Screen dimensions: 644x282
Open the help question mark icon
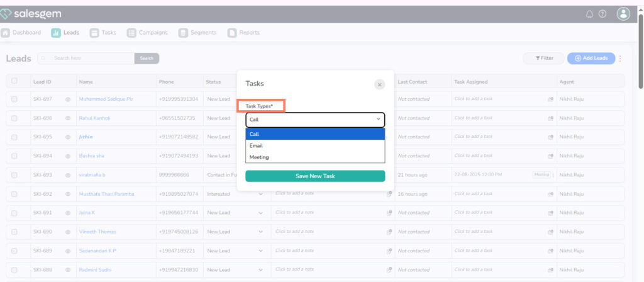602,14
